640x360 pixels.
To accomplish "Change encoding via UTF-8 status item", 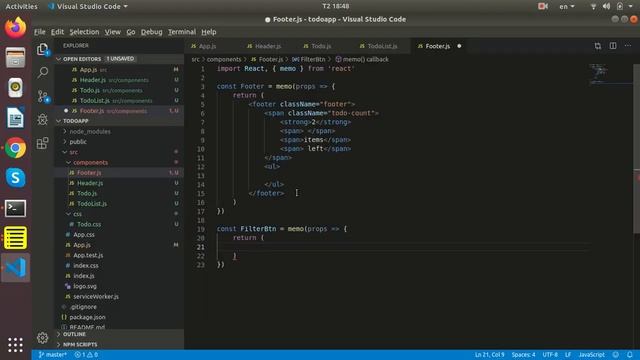I will [x=550, y=355].
